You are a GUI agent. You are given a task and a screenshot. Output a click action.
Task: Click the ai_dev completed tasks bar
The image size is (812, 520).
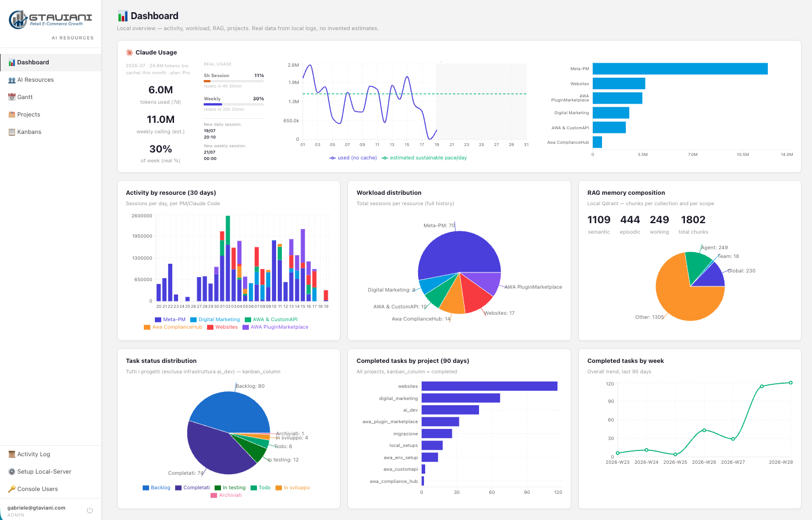[450, 410]
